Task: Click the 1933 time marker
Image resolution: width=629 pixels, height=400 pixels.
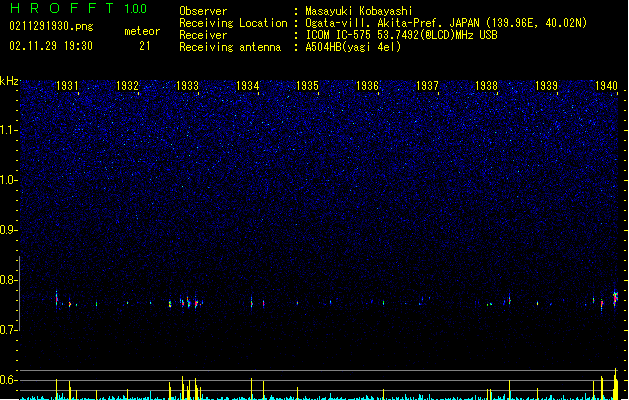Action: click(187, 86)
